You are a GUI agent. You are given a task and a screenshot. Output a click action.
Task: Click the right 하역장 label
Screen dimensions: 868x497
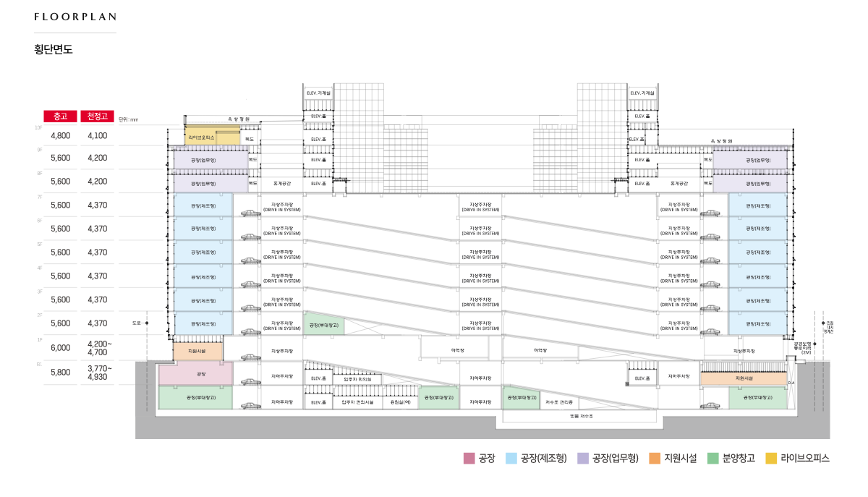pyautogui.click(x=540, y=349)
